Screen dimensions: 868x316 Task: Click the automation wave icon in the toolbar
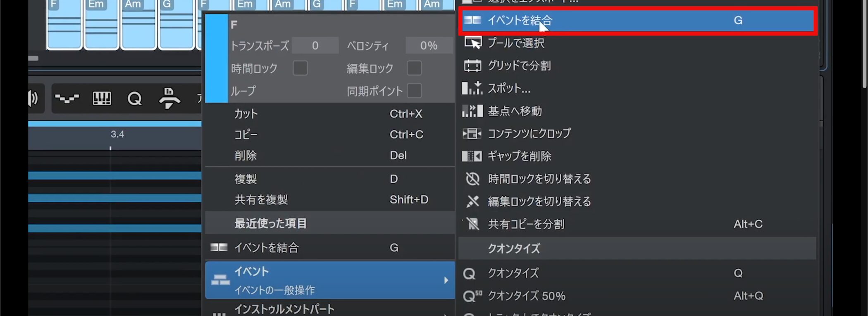67,98
